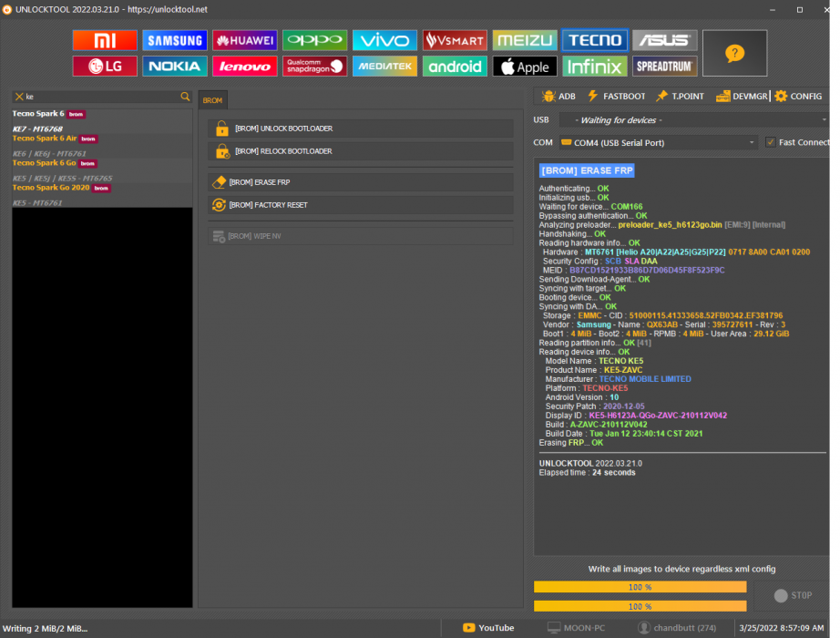Viewport: 840px width, 638px height.
Task: Open the T.POINT test point tool
Action: (x=681, y=97)
